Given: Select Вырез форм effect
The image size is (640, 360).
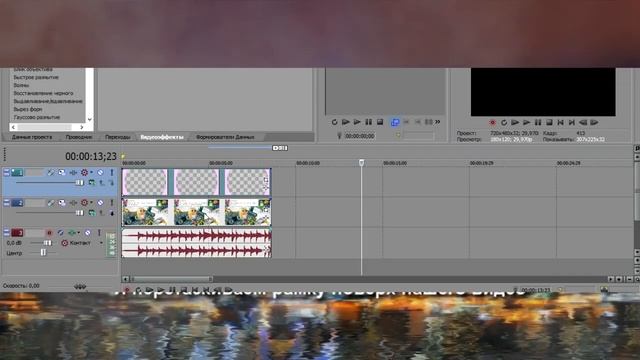Looking at the screenshot, I should 28,109.
